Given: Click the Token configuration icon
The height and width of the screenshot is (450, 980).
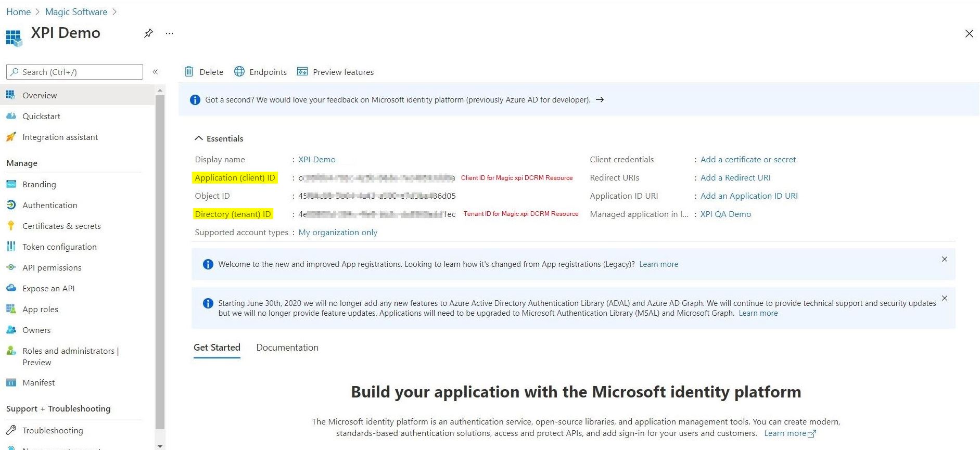Looking at the screenshot, I should pos(11,247).
